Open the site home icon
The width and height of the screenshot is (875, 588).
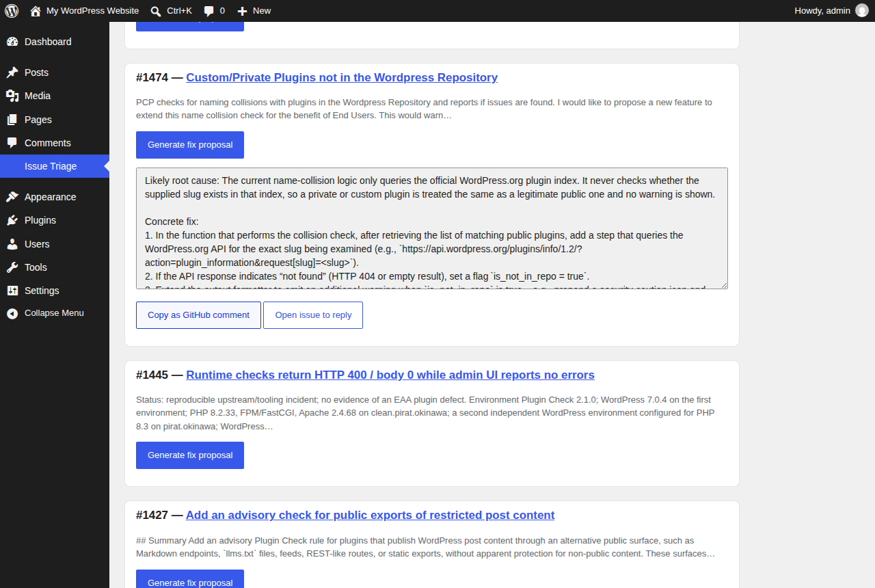(x=36, y=11)
